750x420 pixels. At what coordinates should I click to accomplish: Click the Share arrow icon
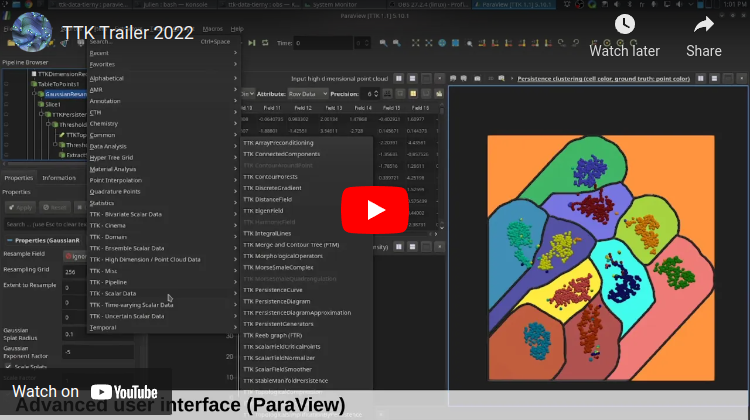704,24
